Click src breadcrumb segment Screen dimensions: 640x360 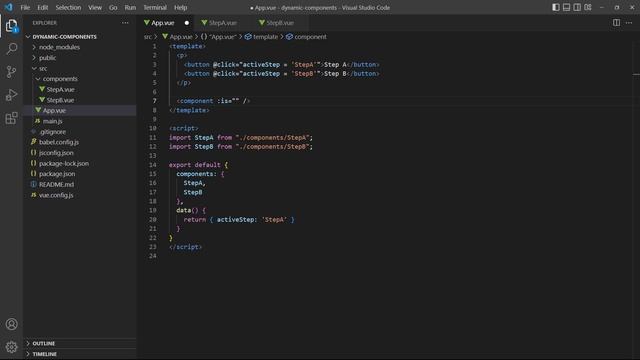click(147, 37)
